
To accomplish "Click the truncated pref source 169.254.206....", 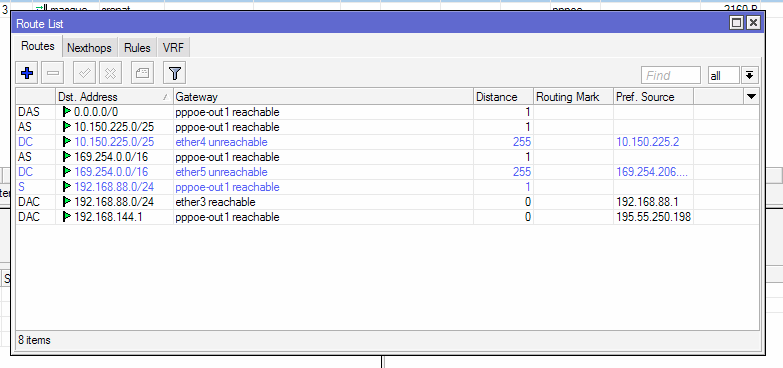I will point(652,172).
